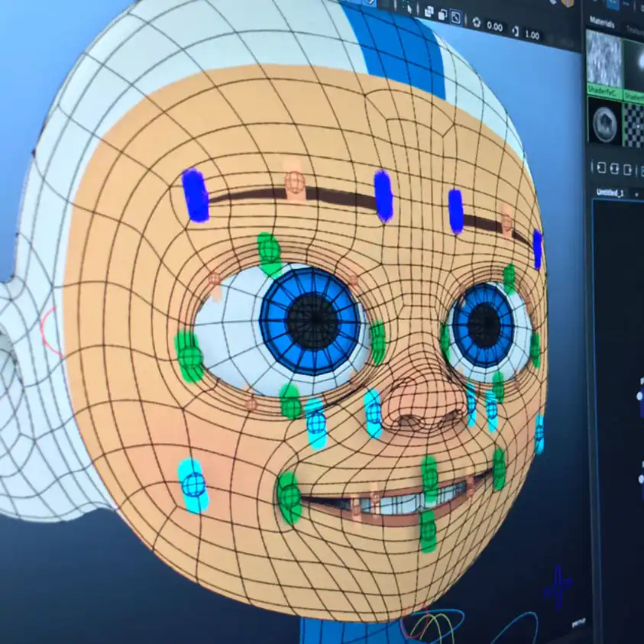The image size is (644, 644).
Task: Click the third small icon under the Materials panel
Action: click(628, 170)
